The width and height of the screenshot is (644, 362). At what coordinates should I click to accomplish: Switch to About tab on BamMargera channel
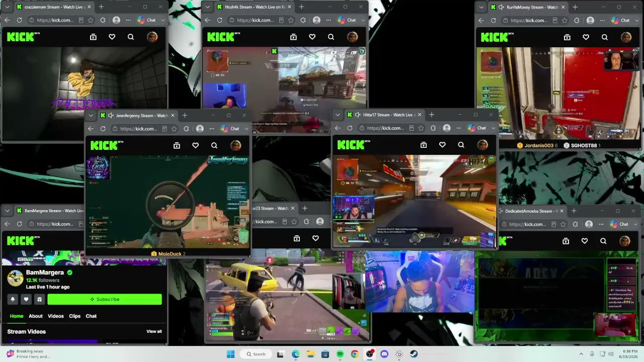tap(35, 316)
